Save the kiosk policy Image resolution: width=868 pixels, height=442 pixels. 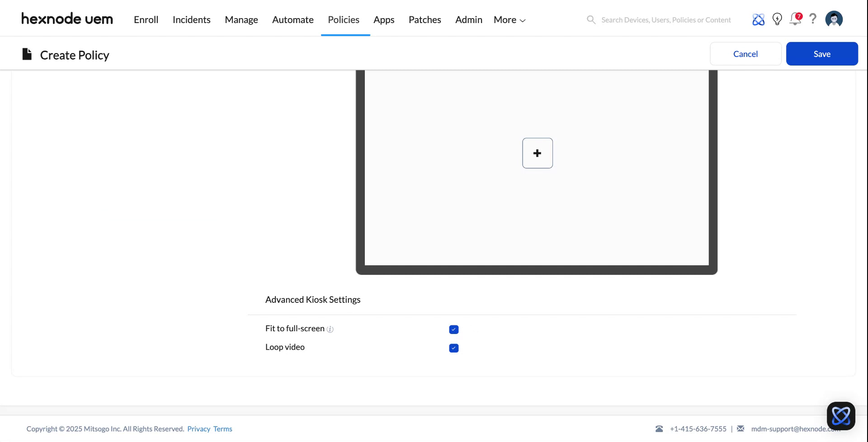[821, 53]
